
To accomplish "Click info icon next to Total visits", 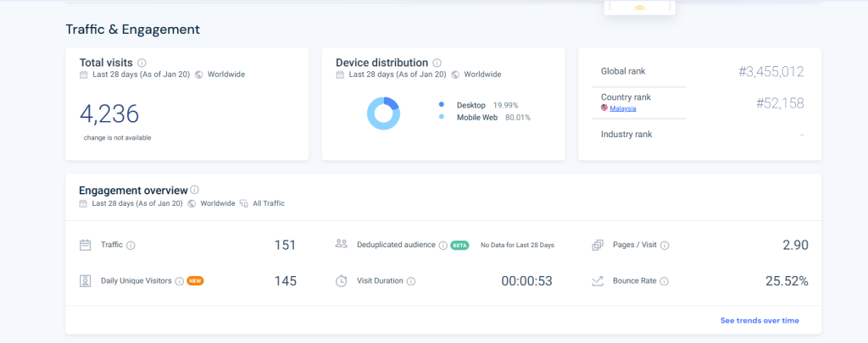I will pos(142,63).
